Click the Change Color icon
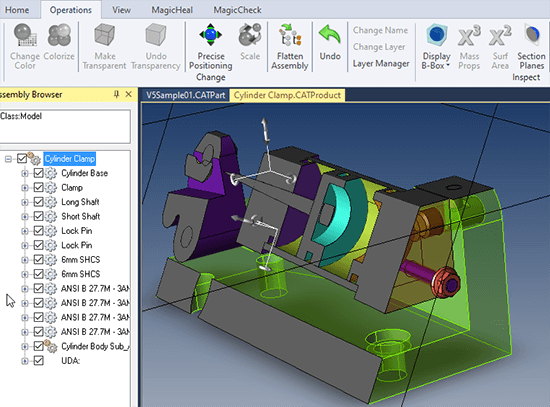 25,35
